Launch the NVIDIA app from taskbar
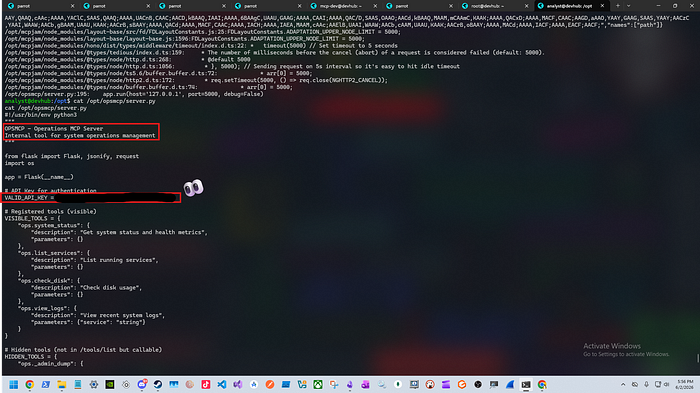The height and width of the screenshot is (393, 700). pyautogui.click(x=110, y=385)
